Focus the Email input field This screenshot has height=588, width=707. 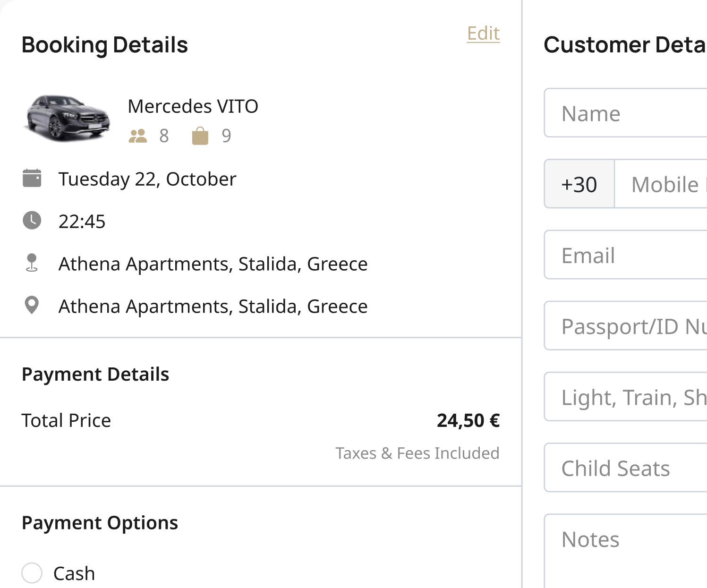(x=626, y=255)
